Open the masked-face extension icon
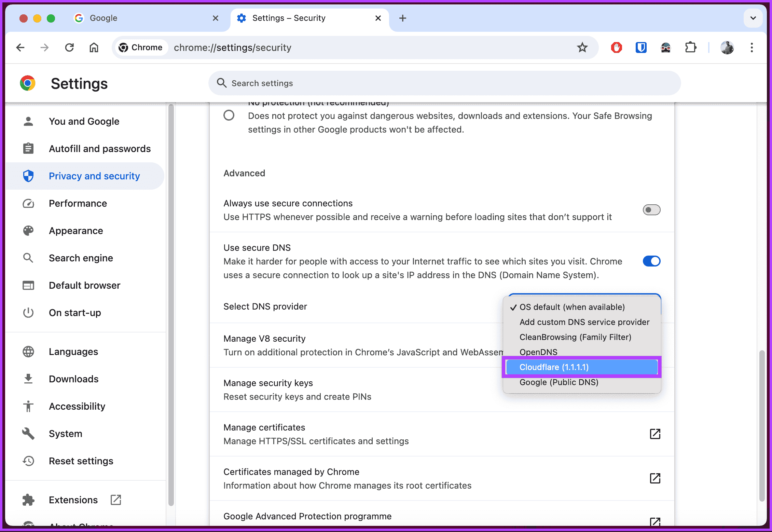This screenshot has width=772, height=532. [665, 47]
